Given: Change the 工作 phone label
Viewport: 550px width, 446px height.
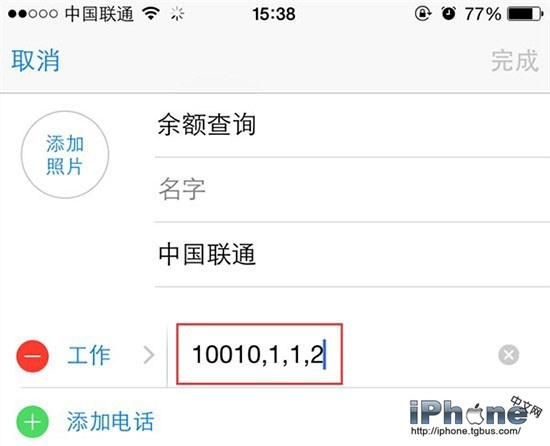Looking at the screenshot, I should point(89,355).
